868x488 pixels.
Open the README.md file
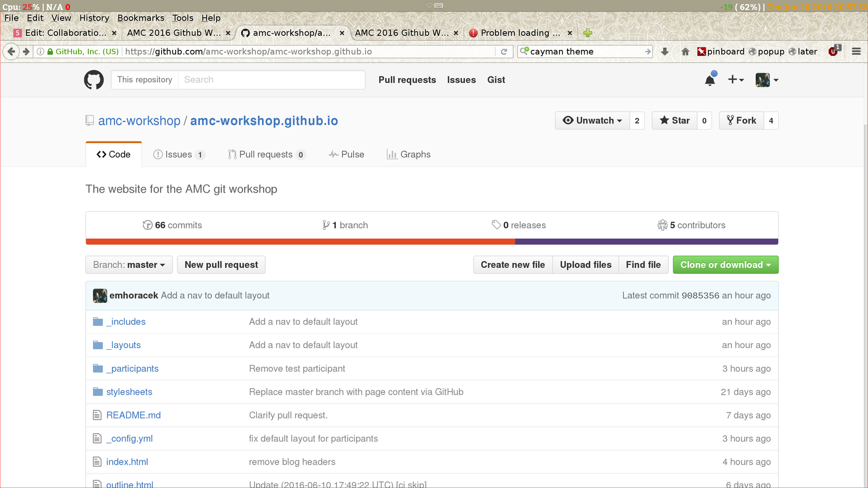point(133,415)
